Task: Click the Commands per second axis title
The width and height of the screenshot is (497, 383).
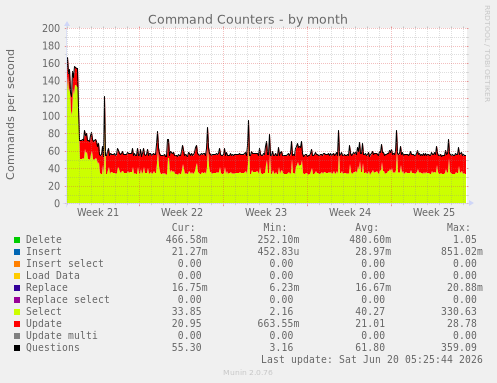Action: [x=10, y=114]
